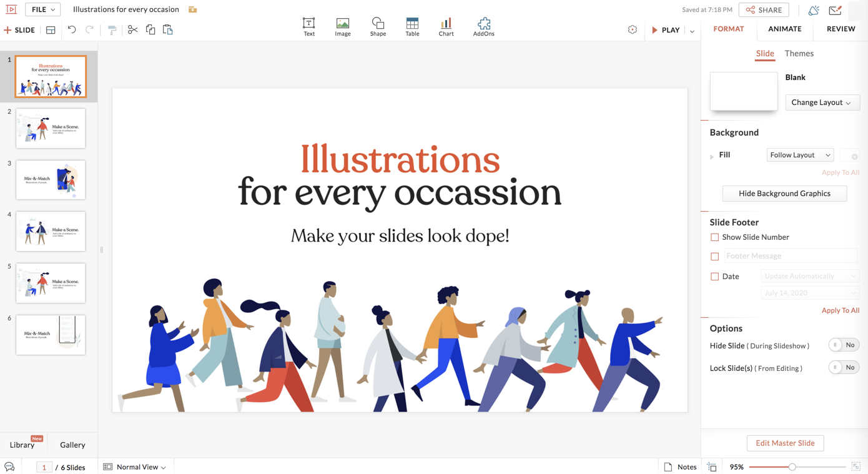Image resolution: width=868 pixels, height=474 pixels.
Task: Click the Edit Master Slide button
Action: point(785,443)
